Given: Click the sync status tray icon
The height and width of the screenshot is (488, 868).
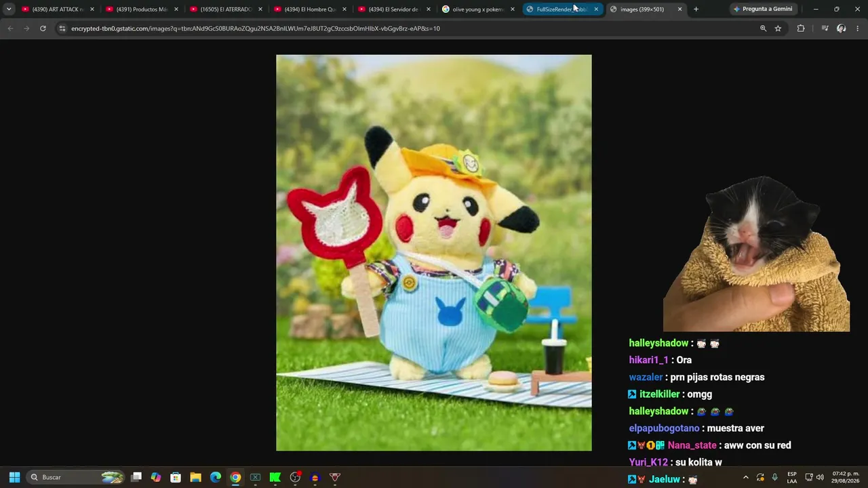Looking at the screenshot, I should (760, 477).
